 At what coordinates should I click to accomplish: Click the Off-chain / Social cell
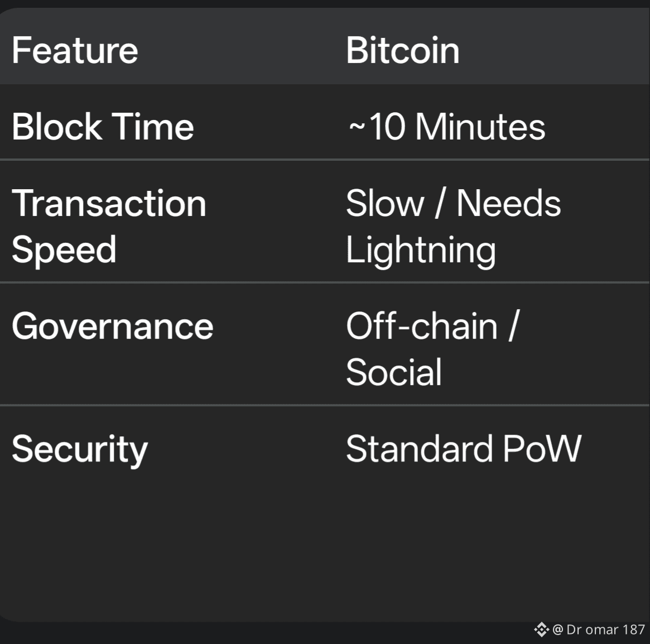(x=432, y=349)
